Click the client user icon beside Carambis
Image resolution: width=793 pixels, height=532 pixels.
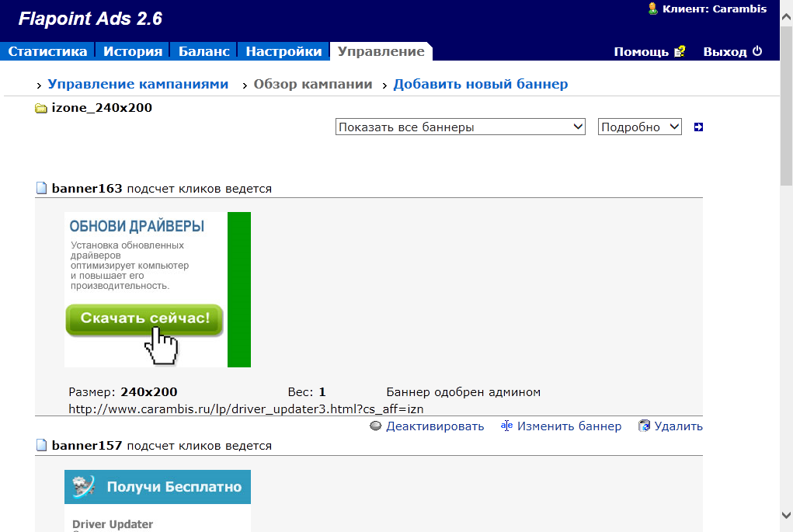point(653,9)
